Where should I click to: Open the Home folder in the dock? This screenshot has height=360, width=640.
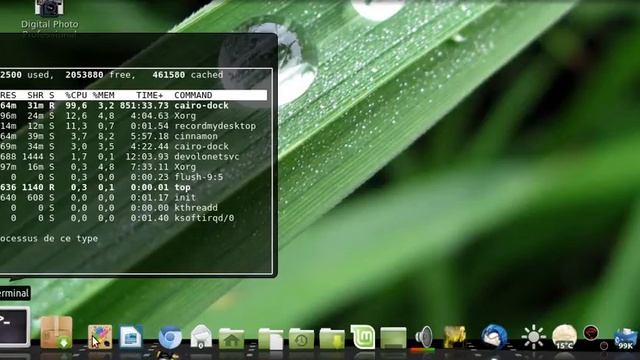point(231,338)
